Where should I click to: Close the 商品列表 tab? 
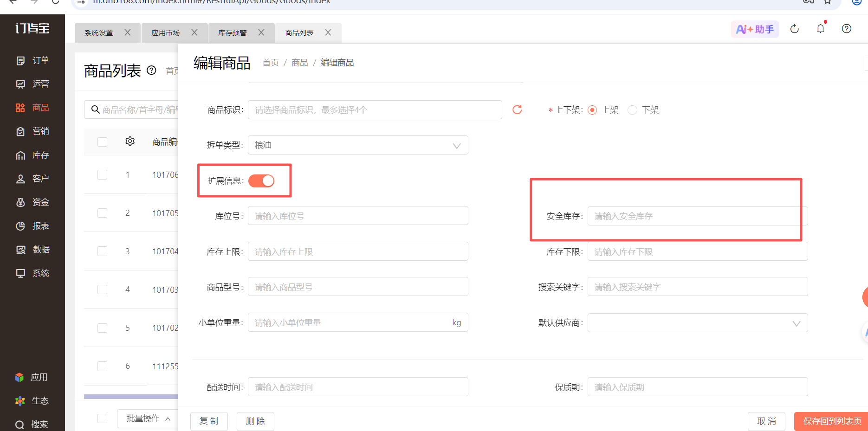coord(328,32)
